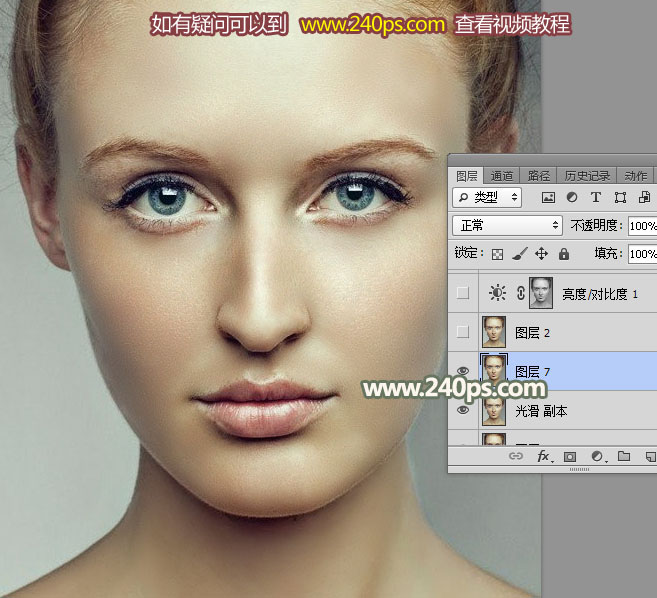Open the 类型 filter type dropdown

487,197
